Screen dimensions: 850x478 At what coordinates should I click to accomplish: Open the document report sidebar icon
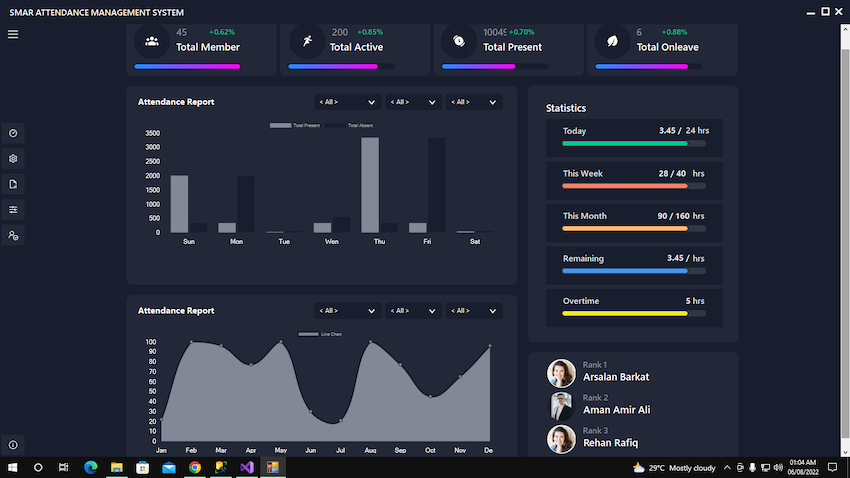(x=13, y=184)
